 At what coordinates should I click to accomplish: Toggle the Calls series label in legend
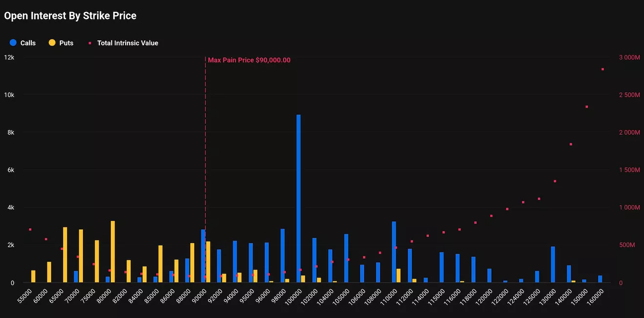(28, 43)
